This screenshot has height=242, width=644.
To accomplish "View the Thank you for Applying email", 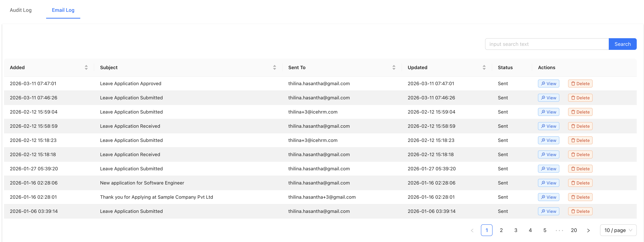I will (548, 197).
